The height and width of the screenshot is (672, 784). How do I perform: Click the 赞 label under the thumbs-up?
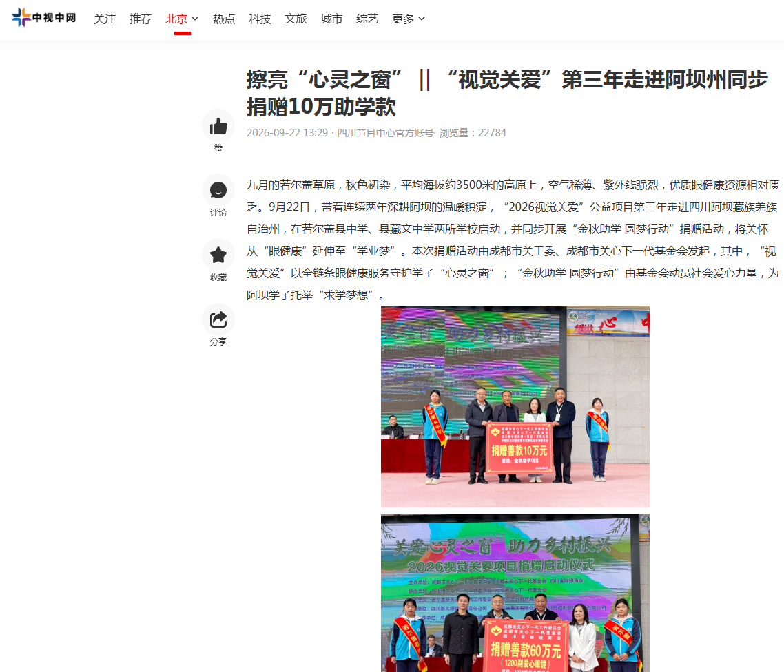218,148
